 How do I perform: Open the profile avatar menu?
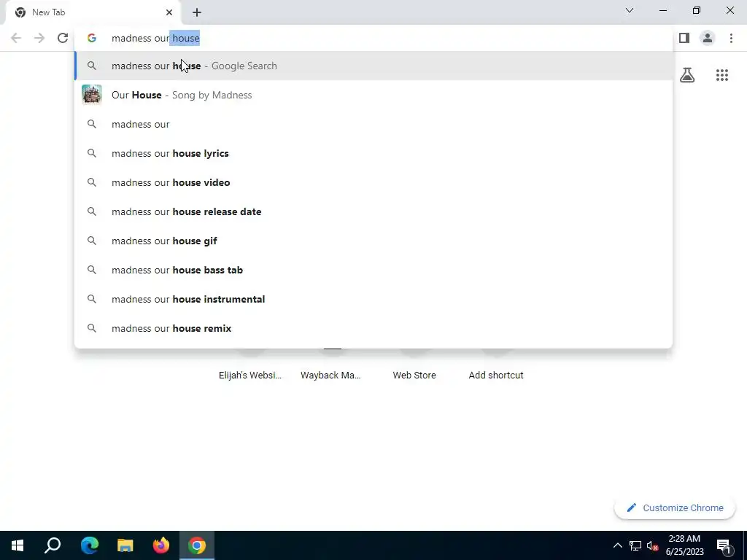point(708,38)
